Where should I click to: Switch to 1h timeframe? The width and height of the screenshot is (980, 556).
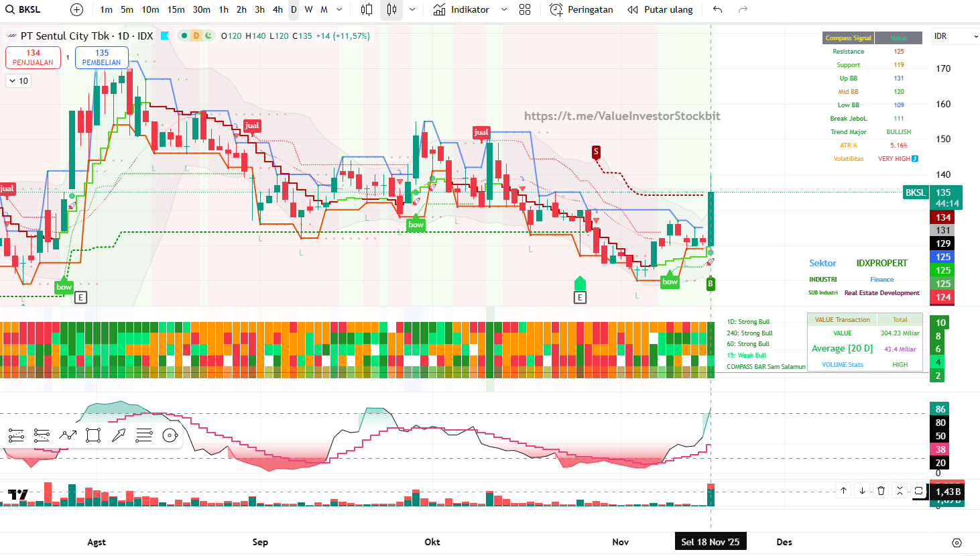(x=223, y=9)
